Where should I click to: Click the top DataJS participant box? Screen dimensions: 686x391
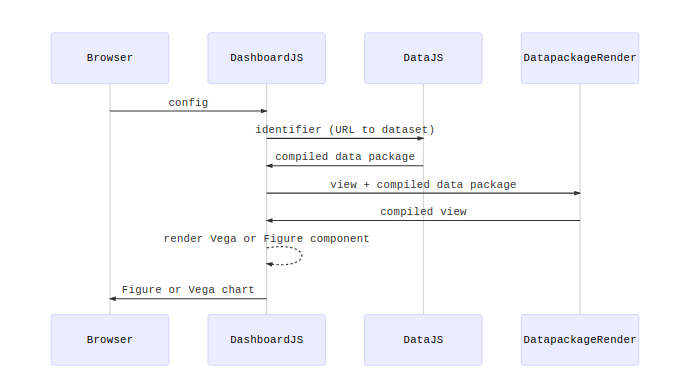tap(423, 58)
